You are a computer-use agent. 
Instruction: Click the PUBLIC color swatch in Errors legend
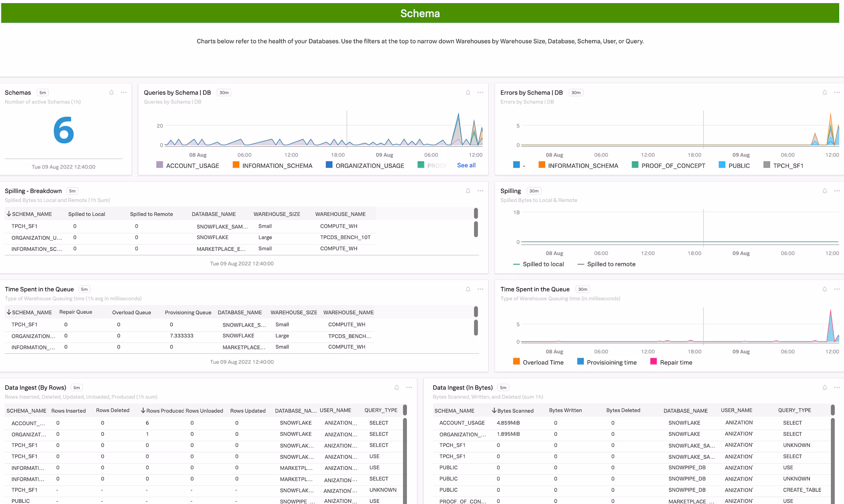[x=722, y=165]
